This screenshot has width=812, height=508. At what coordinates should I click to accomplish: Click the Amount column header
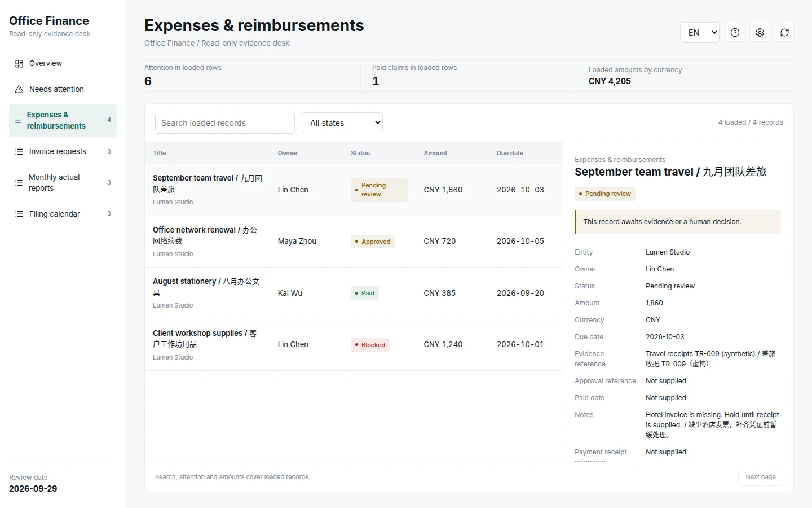[435, 153]
